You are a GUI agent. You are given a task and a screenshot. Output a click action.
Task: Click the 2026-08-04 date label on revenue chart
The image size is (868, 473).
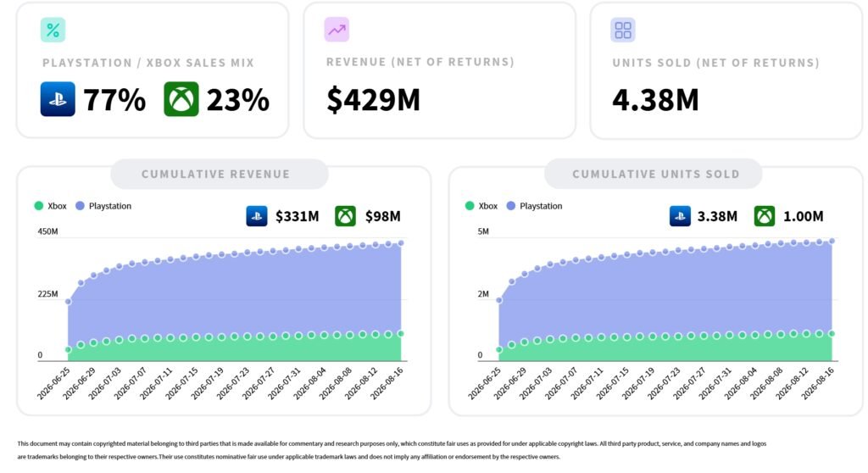tap(309, 383)
